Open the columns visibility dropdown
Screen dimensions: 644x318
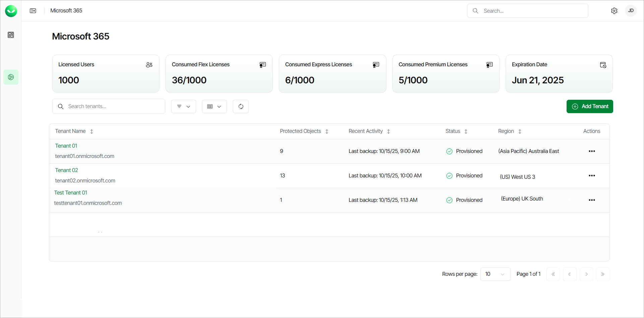pos(214,106)
